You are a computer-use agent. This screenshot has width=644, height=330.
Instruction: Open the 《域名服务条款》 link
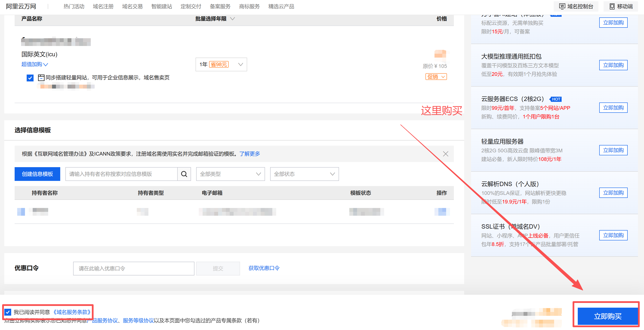tap(72, 312)
